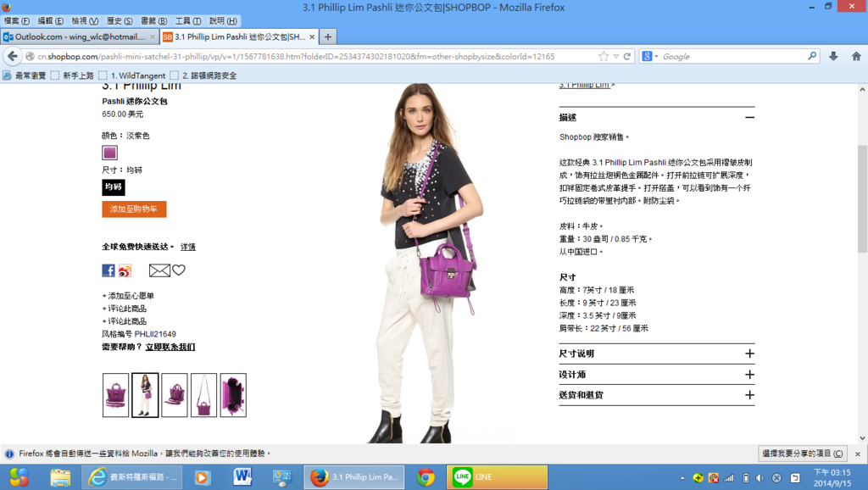Click 立即联系我们 link
Image resolution: width=868 pixels, height=490 pixels.
(170, 347)
